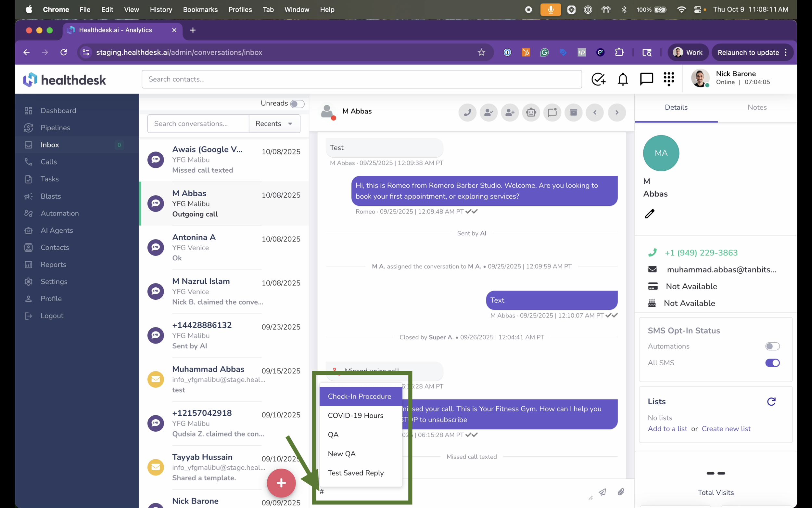Toggle the Unreads switch

coord(297,104)
